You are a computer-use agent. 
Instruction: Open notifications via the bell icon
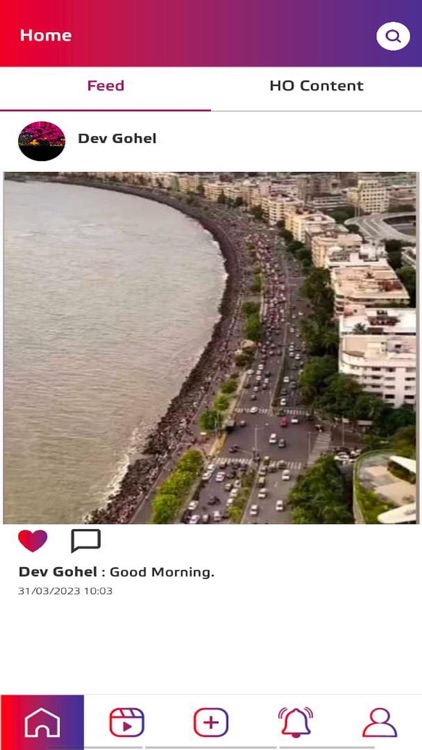click(295, 722)
